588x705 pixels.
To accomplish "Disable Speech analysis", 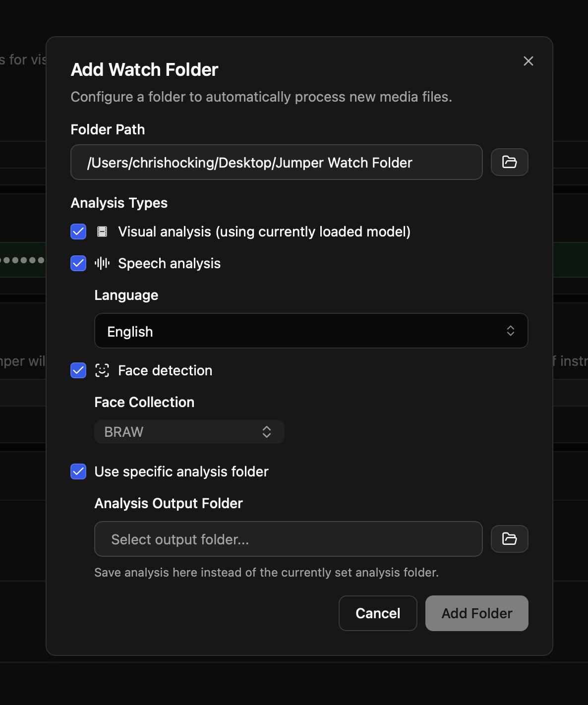I will click(x=78, y=263).
